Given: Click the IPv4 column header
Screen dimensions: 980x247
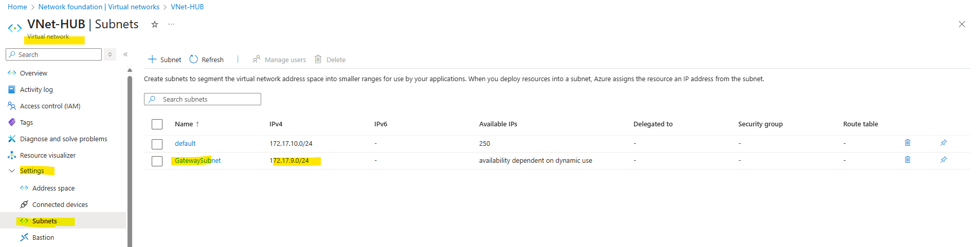Looking at the screenshot, I should (276, 124).
